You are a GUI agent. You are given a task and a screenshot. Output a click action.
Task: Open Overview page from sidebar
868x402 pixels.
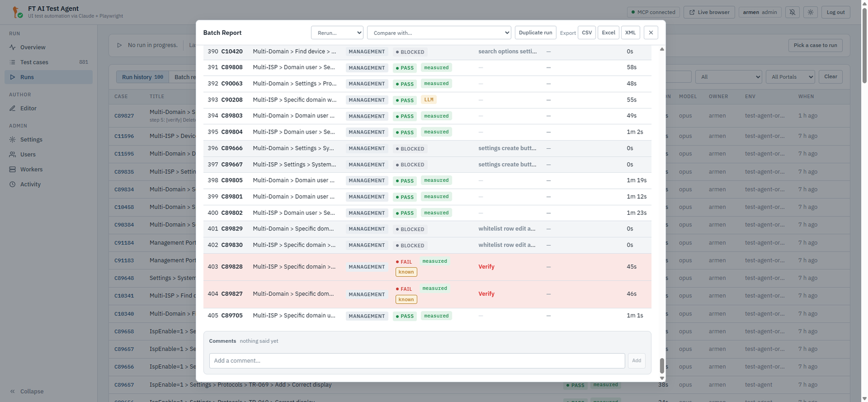pyautogui.click(x=48, y=47)
